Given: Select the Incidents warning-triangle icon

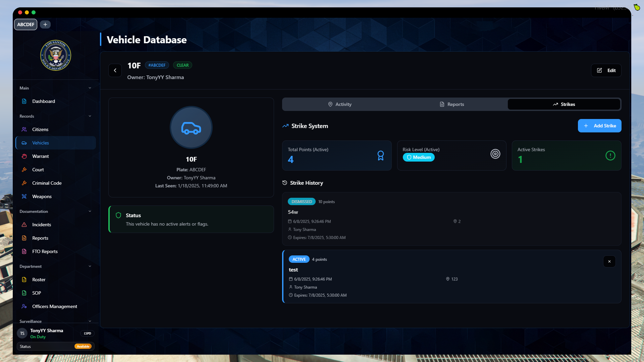Looking at the screenshot, I should pyautogui.click(x=24, y=225).
